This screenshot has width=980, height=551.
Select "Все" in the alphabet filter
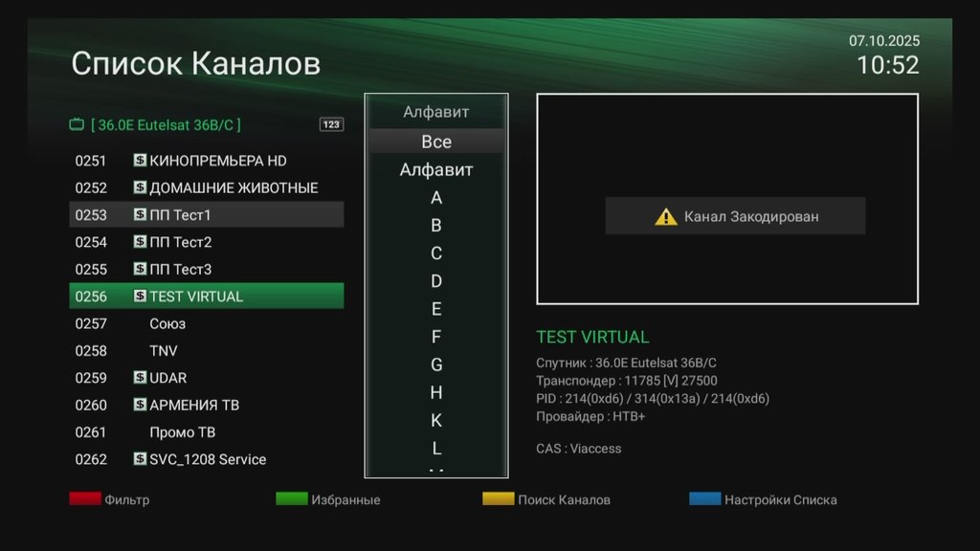(436, 142)
